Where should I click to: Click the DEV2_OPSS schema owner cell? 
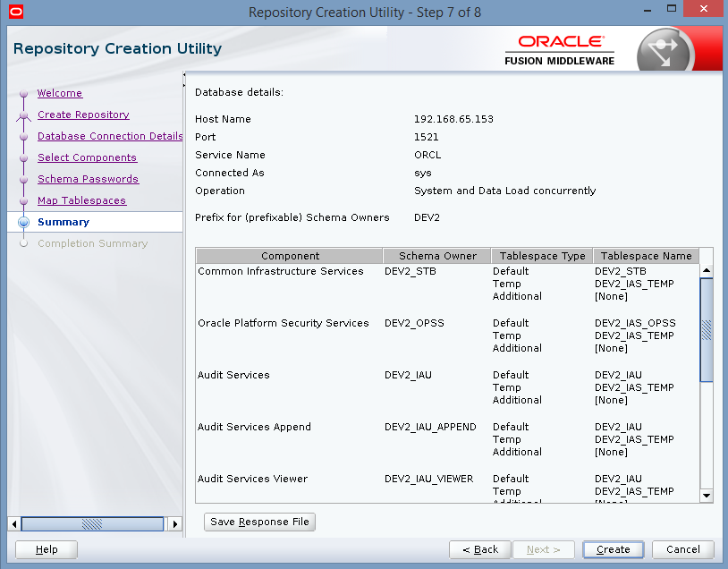pos(414,323)
